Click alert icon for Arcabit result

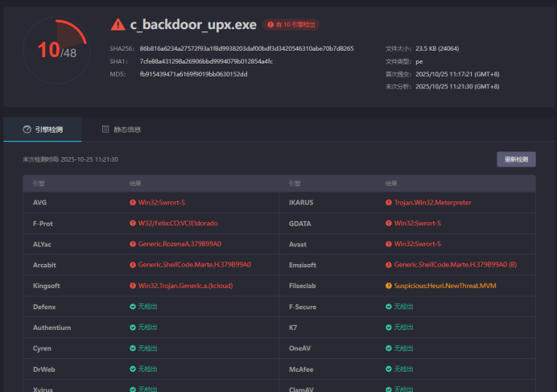pos(133,265)
